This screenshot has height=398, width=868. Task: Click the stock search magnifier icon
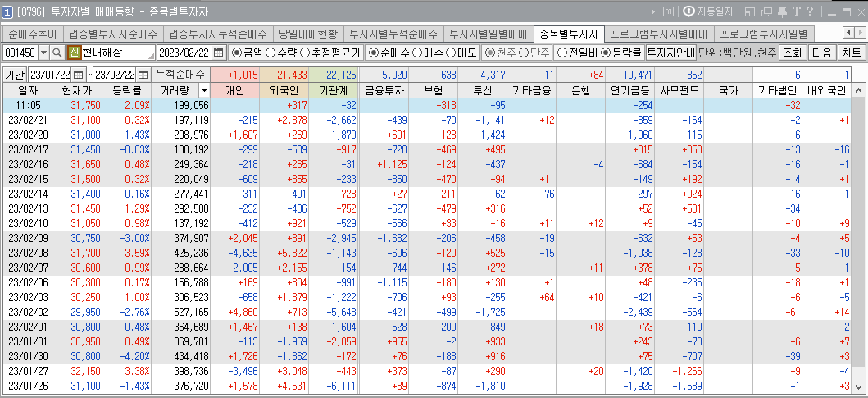point(57,53)
